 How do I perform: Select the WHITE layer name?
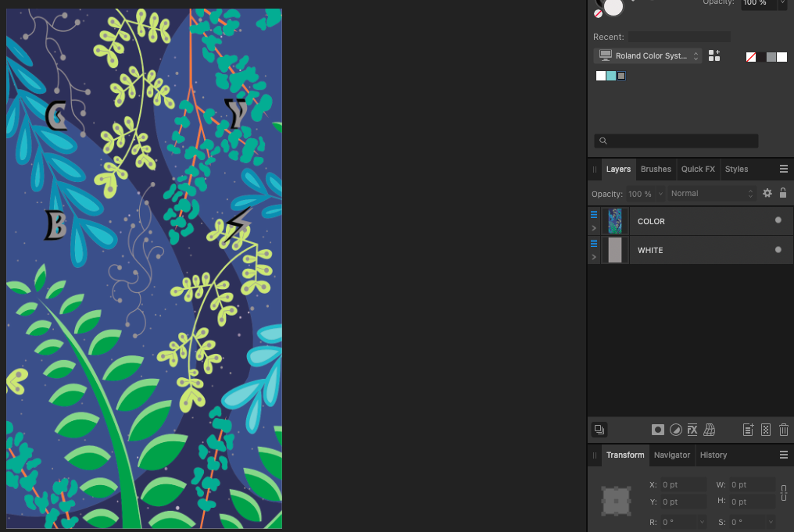(x=650, y=250)
